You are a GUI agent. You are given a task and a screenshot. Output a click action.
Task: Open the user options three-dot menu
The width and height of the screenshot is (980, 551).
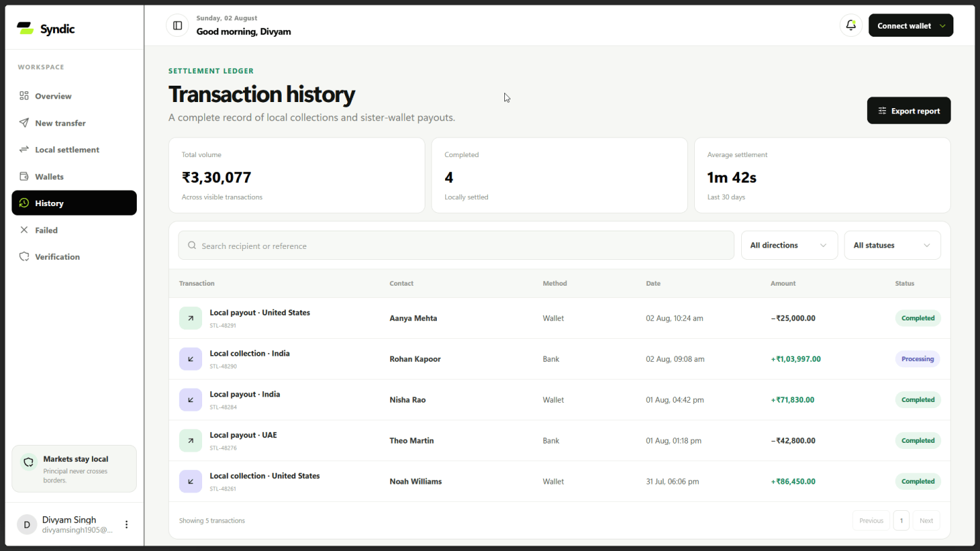pos(127,524)
